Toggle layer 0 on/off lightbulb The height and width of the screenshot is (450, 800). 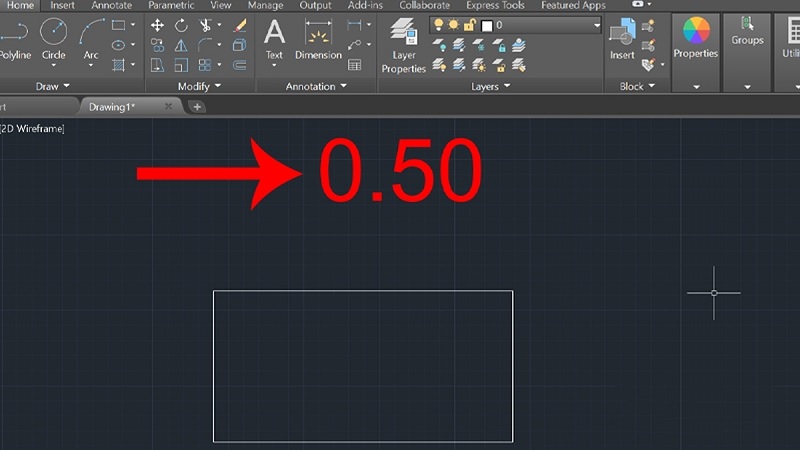(x=438, y=25)
